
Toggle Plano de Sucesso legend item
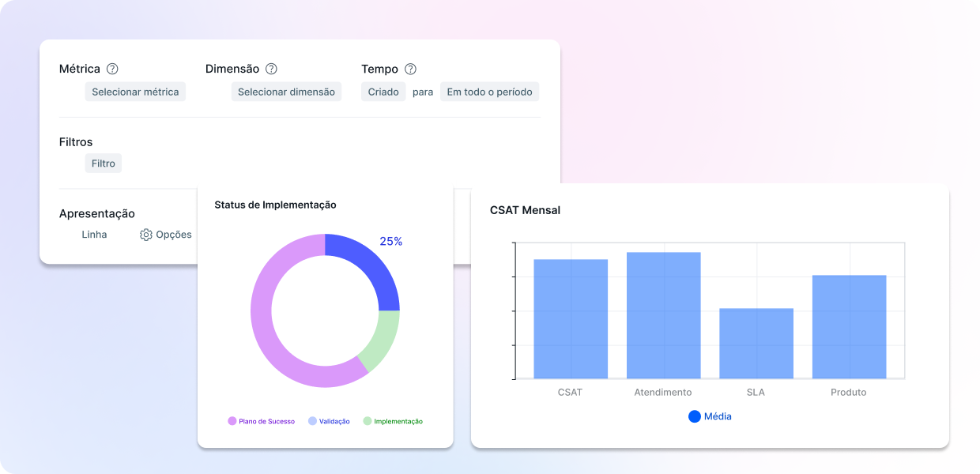click(261, 421)
